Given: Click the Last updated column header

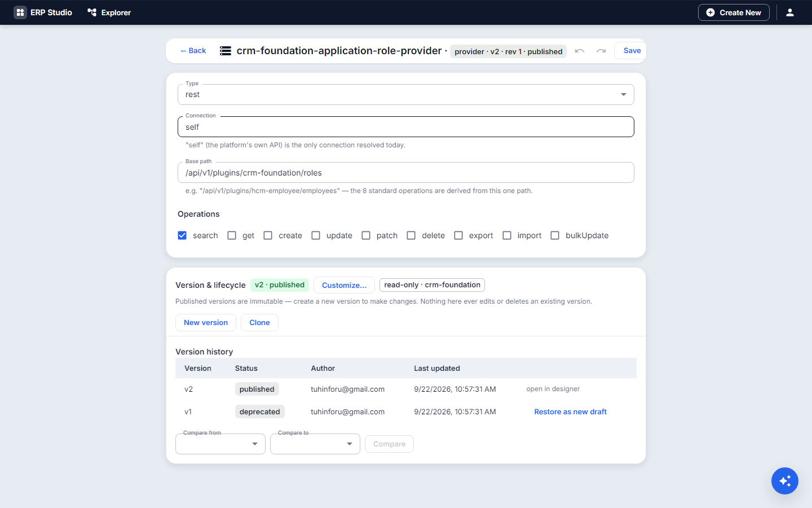Looking at the screenshot, I should coord(437,368).
